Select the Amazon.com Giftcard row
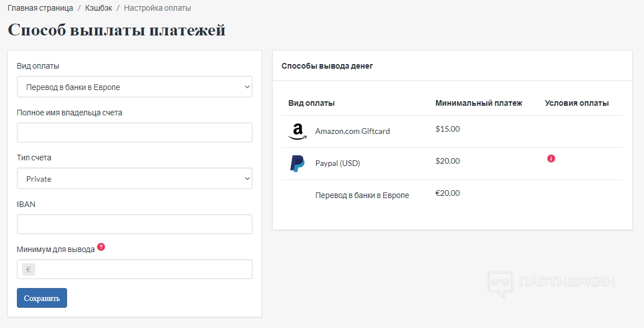Image resolution: width=644 pixels, height=328 pixels. pos(352,132)
